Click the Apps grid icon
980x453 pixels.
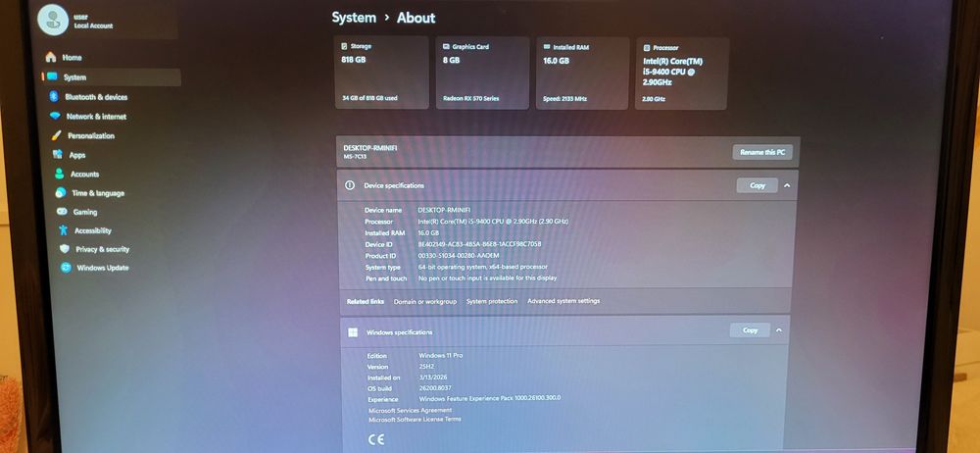(x=58, y=154)
